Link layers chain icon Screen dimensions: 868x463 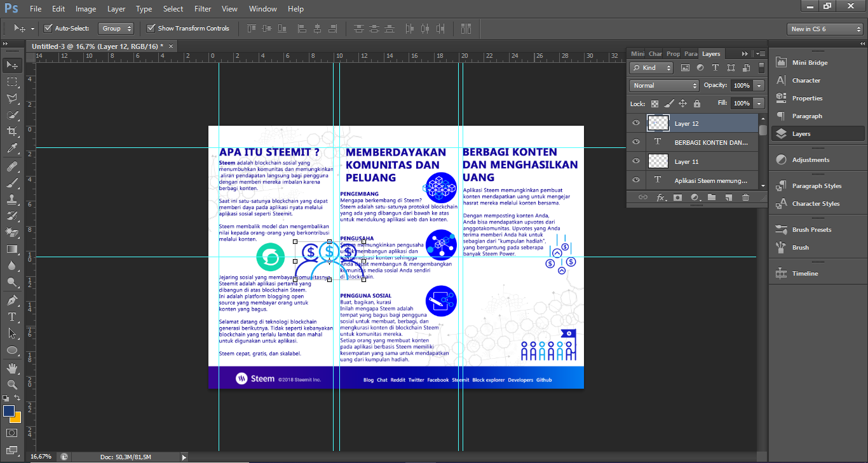(x=643, y=198)
